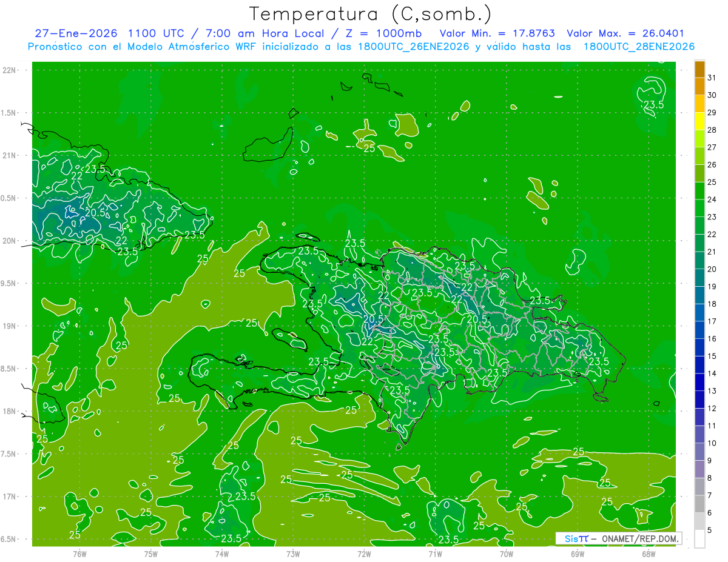Click the '73W' longitude axis label
The image size is (728, 562).
(293, 554)
